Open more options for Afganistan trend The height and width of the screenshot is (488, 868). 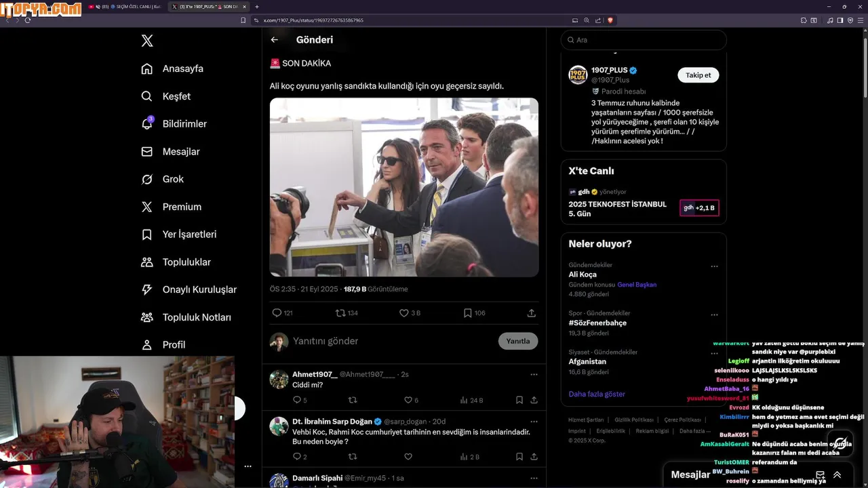[714, 354]
